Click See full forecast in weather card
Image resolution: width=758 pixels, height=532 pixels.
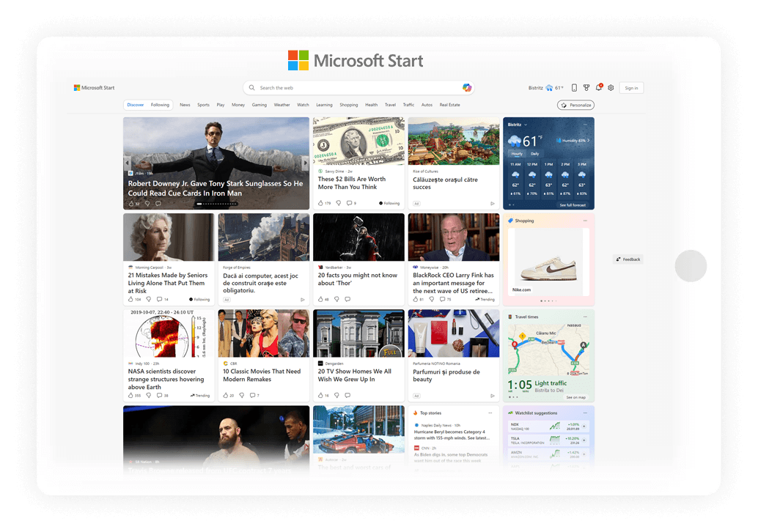pyautogui.click(x=573, y=205)
